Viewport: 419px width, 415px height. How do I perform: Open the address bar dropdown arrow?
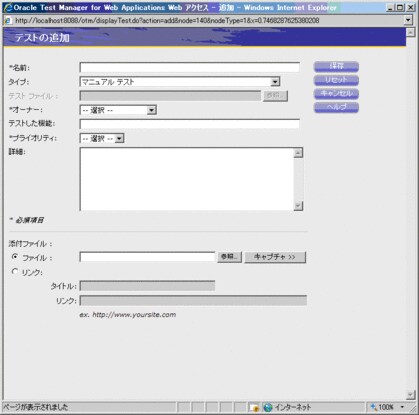[408, 20]
